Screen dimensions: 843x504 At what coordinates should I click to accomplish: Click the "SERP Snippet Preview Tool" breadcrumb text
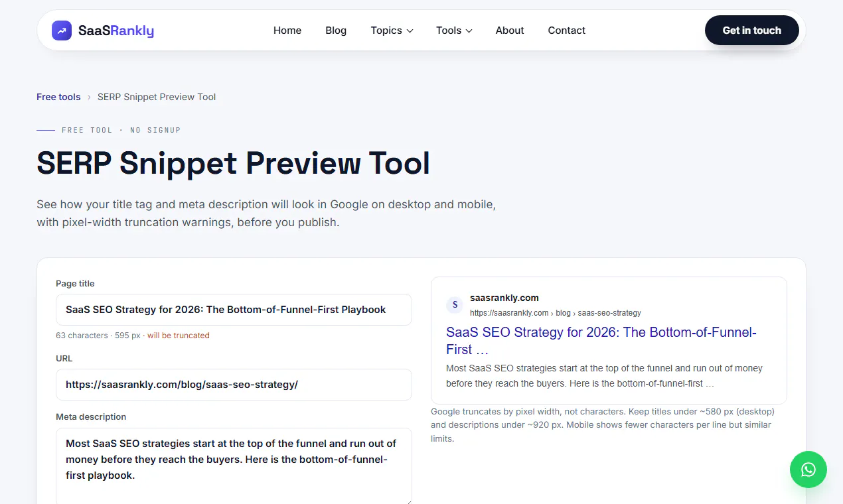coord(157,97)
